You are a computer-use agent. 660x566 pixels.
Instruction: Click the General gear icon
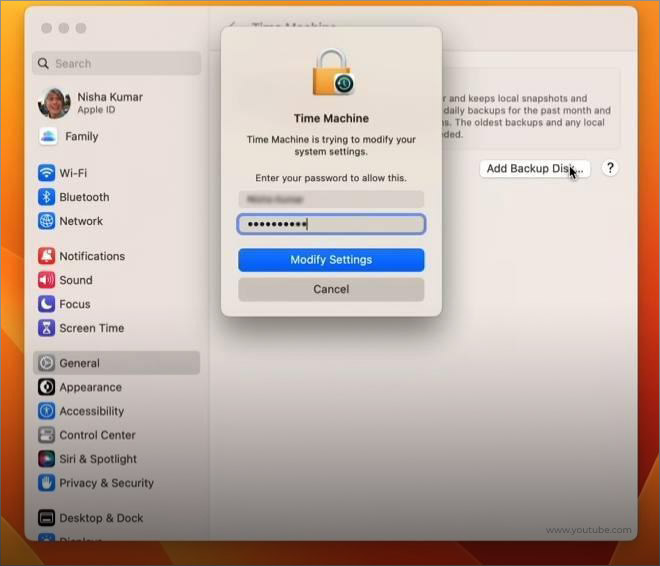click(46, 363)
